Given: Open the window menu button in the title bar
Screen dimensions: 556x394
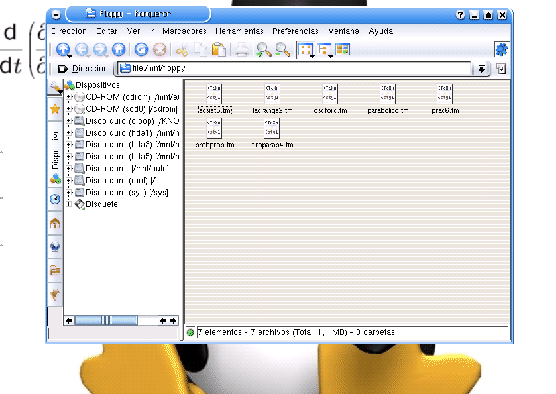Looking at the screenshot, I should point(56,15).
